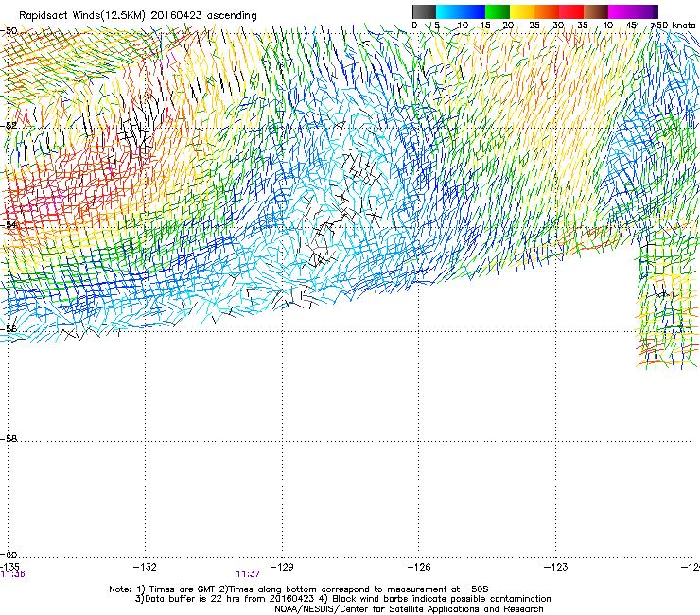
Task: Click the gray 0-5 knots legend segment
Action: pos(424,11)
